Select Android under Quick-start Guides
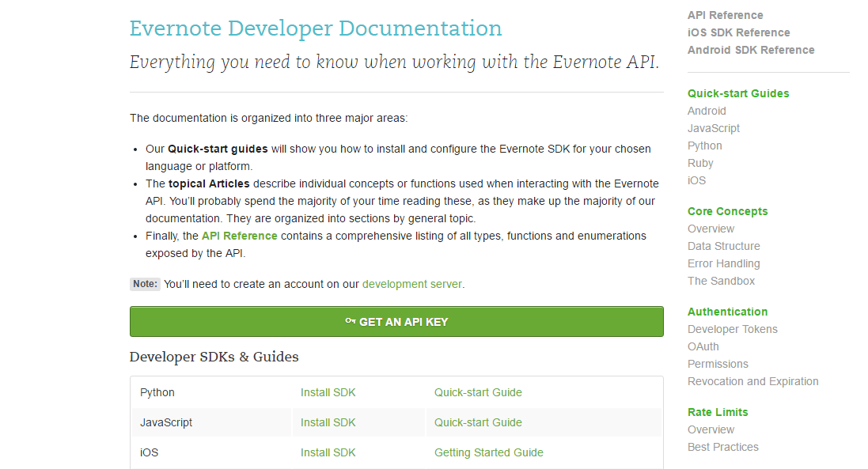Viewport: 868px width, 469px height. pos(707,111)
